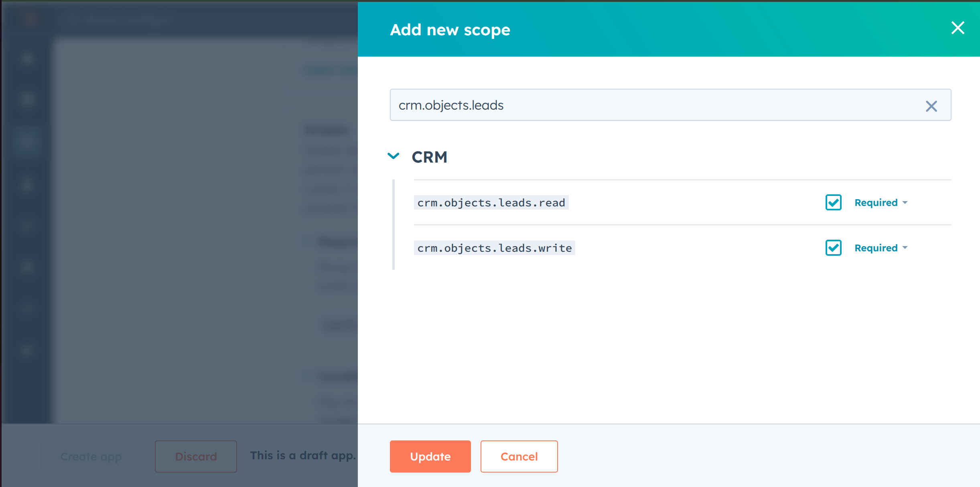Click the 'This is a draft app' text
The width and height of the screenshot is (980, 487).
point(303,456)
